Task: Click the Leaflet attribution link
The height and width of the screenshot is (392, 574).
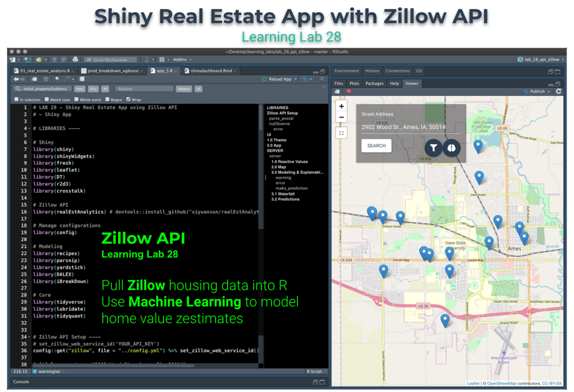Action: click(473, 383)
